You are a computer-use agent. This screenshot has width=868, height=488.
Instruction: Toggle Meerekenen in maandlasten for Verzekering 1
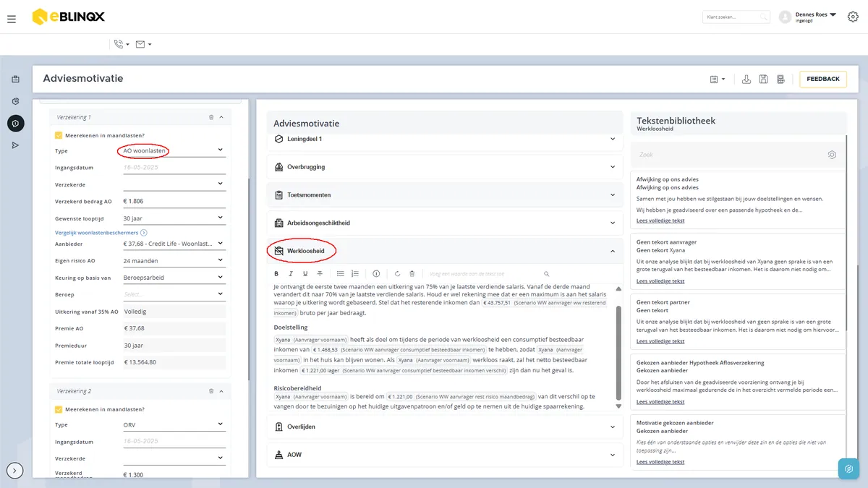click(59, 135)
